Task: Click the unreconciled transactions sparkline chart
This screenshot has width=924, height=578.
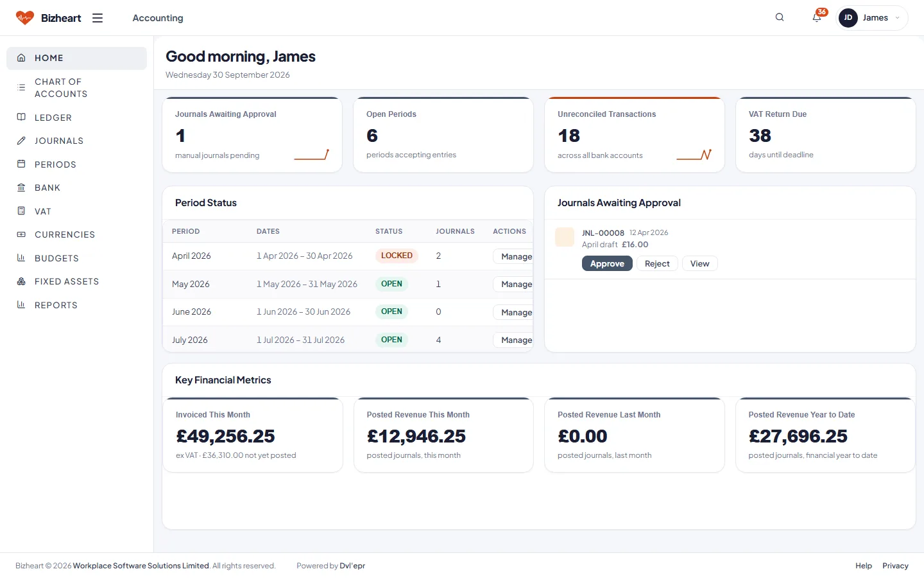Action: click(694, 155)
